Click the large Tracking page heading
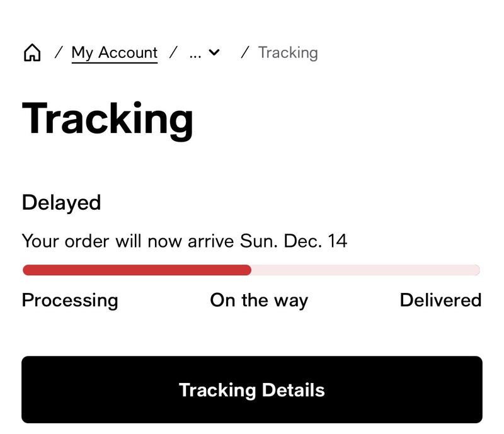The image size is (504, 434). (x=108, y=118)
